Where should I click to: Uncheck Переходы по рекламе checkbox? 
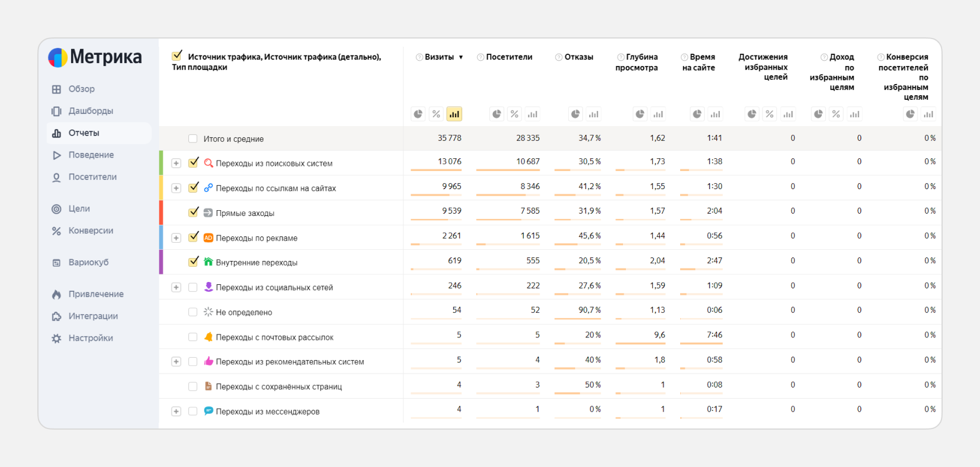[x=194, y=237]
